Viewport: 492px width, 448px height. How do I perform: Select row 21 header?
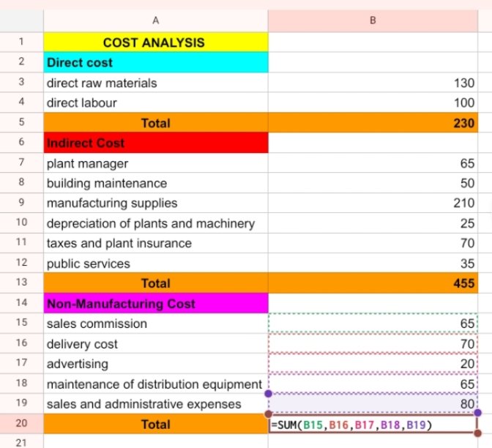coord(21,441)
